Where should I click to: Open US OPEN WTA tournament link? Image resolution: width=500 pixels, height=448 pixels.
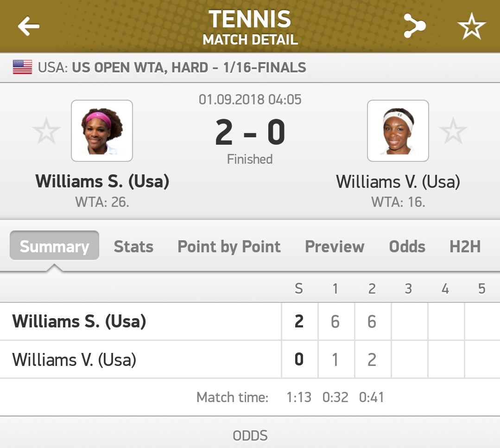(189, 68)
